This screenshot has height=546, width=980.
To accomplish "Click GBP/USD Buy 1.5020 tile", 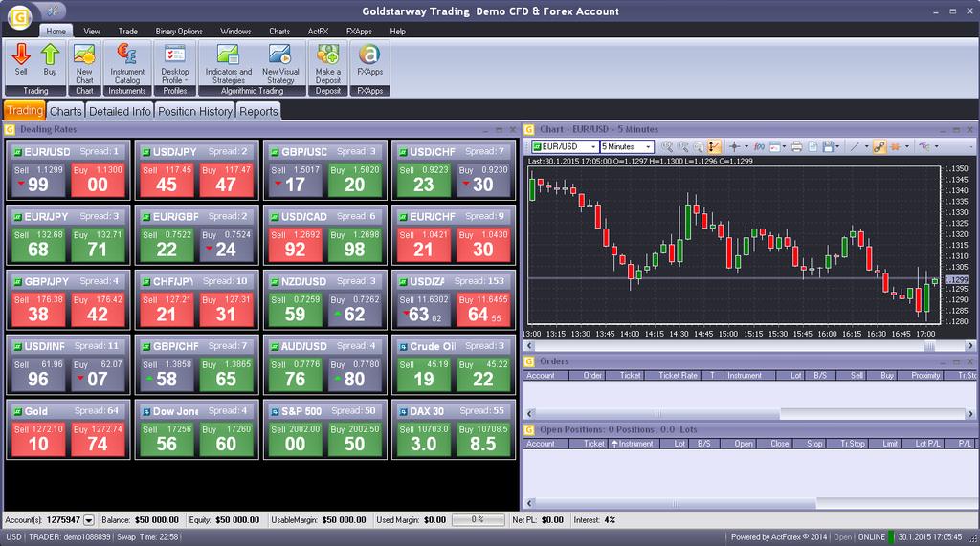I will coord(354,180).
